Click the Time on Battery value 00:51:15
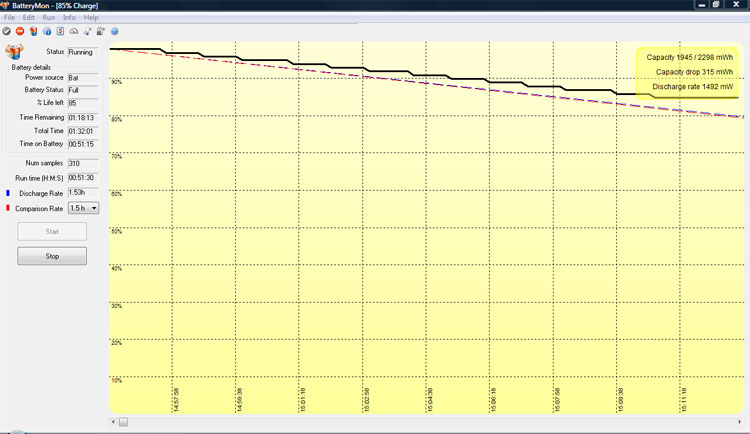 click(83, 144)
